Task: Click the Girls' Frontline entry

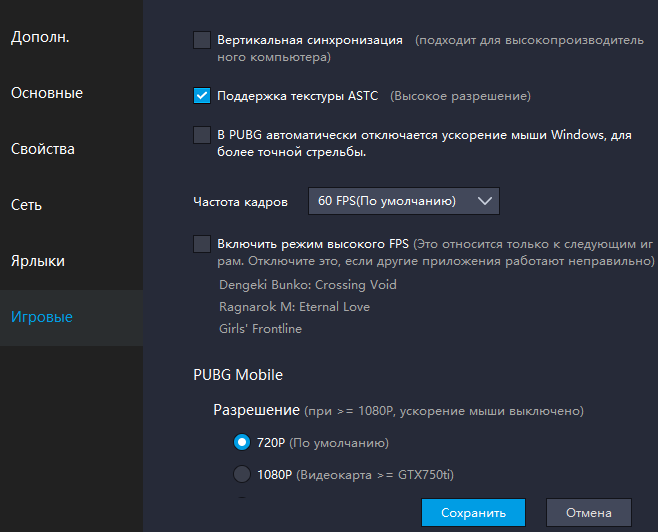Action: point(260,329)
